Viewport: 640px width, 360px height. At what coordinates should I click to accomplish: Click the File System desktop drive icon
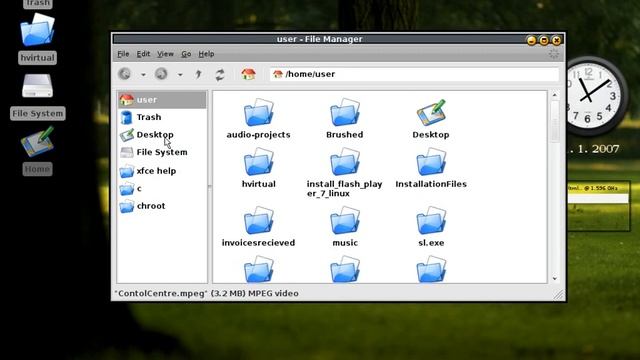pos(37,85)
